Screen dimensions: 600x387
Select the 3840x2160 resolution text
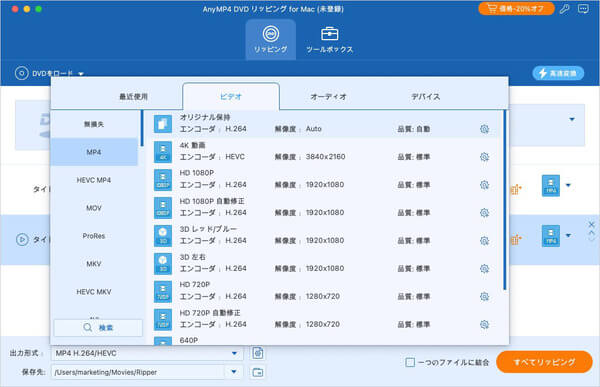(325, 157)
